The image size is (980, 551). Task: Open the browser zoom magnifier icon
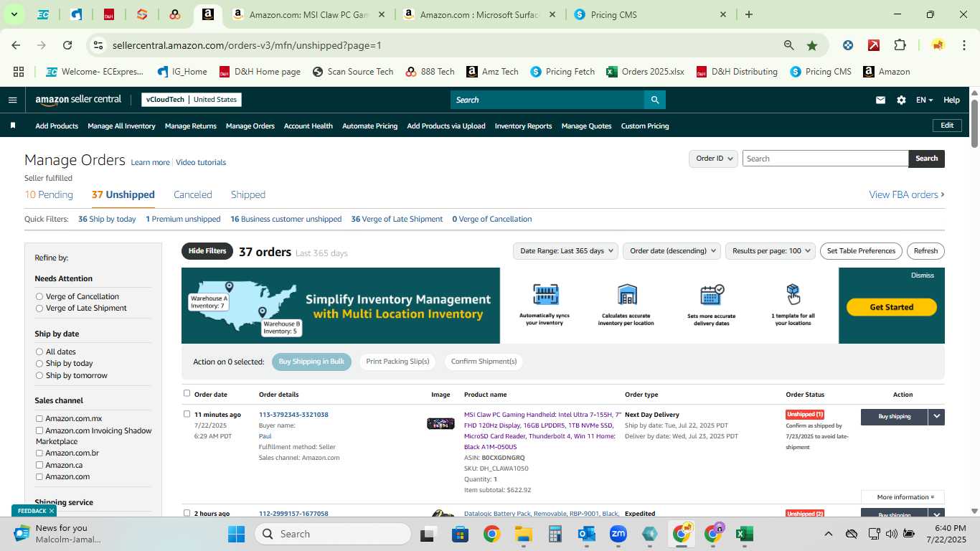(x=789, y=45)
